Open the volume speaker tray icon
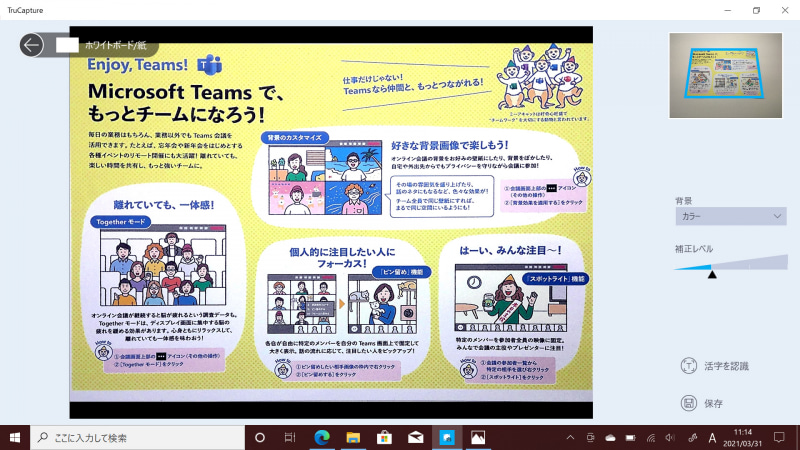Viewport: 800px width, 450px height. point(670,438)
